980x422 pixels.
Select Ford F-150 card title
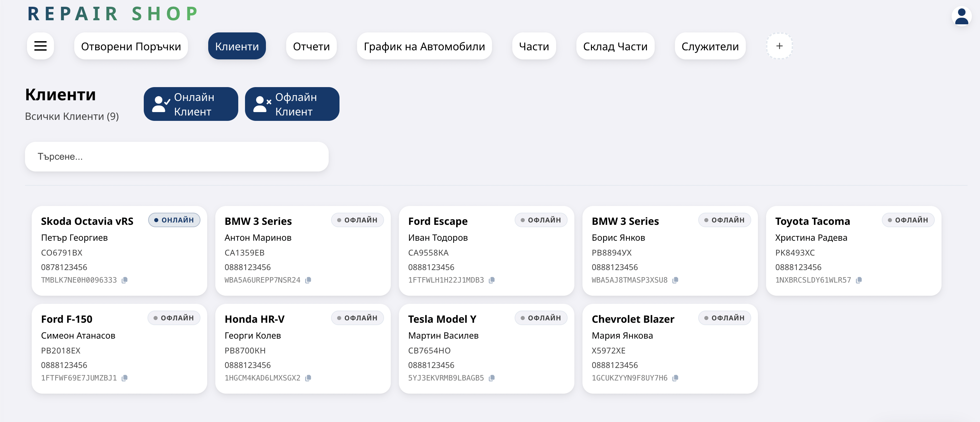tap(66, 319)
